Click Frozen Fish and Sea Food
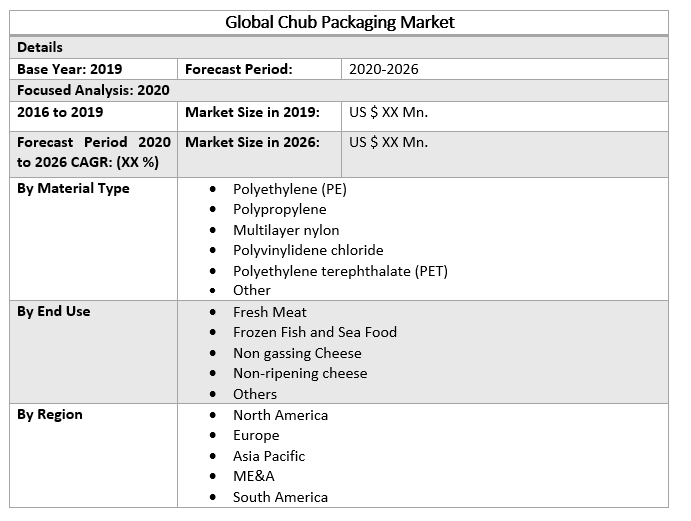691x521 pixels. pos(315,332)
